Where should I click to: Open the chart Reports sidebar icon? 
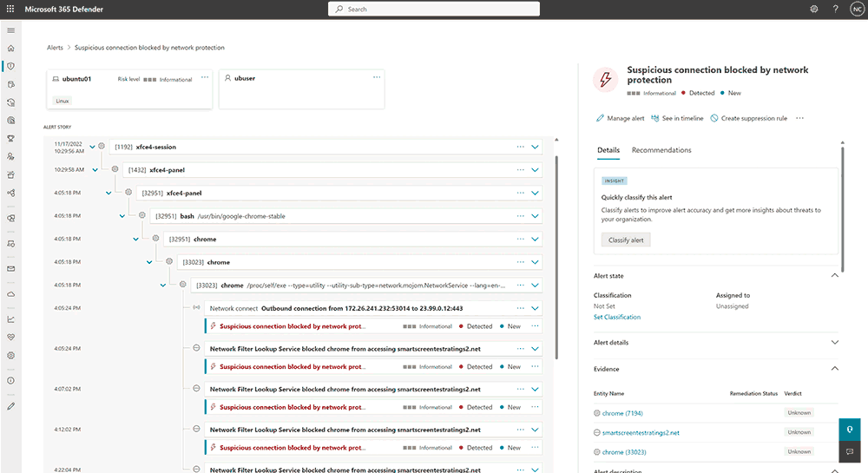pyautogui.click(x=10, y=319)
